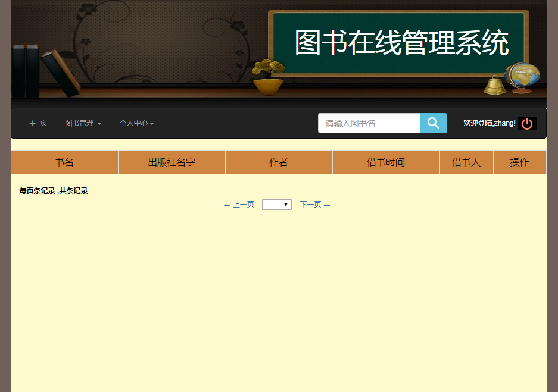This screenshot has width=558, height=392.
Task: Open the page number select box
Action: [x=277, y=205]
